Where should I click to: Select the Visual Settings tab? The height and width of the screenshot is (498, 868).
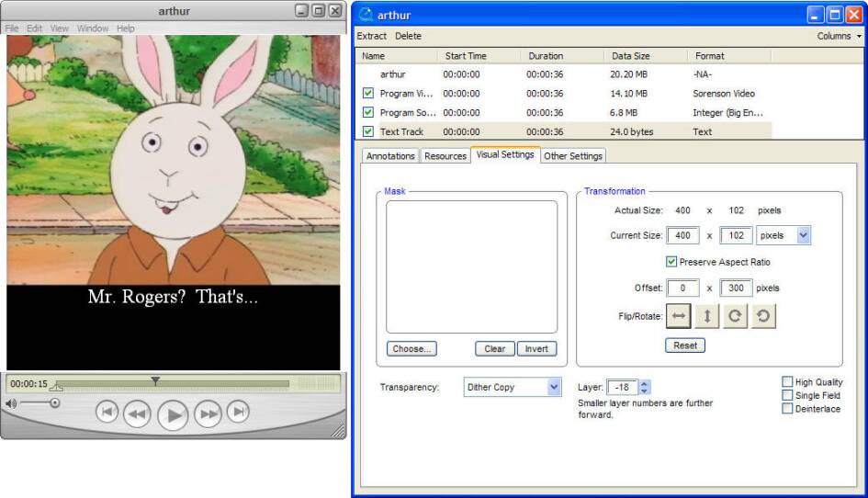[x=505, y=154]
